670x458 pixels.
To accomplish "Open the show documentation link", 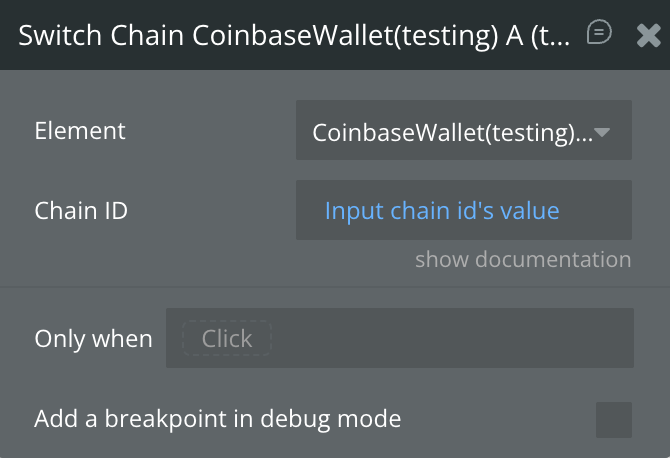I will click(x=523, y=260).
